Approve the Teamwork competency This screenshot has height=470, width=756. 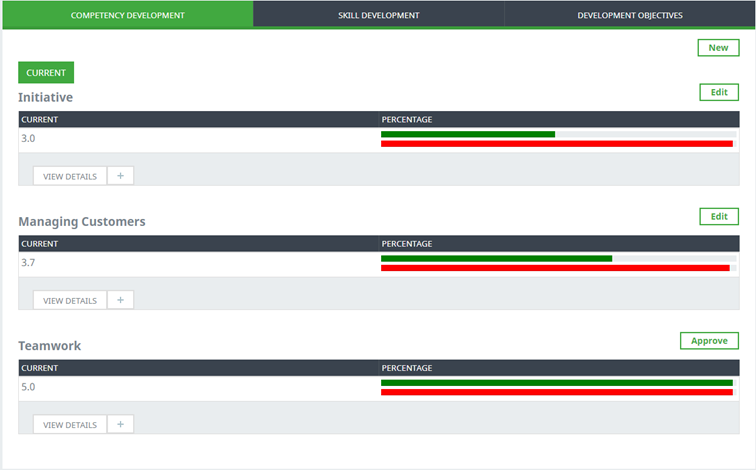pyautogui.click(x=709, y=341)
